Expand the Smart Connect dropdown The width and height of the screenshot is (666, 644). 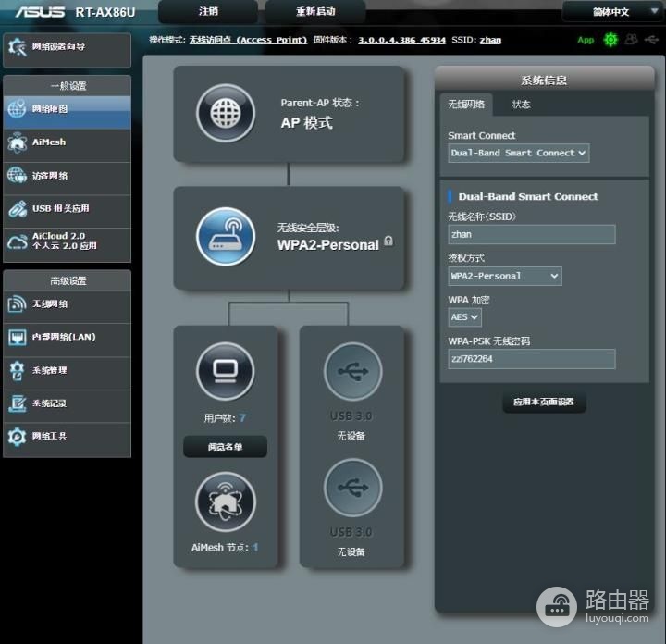(x=518, y=153)
